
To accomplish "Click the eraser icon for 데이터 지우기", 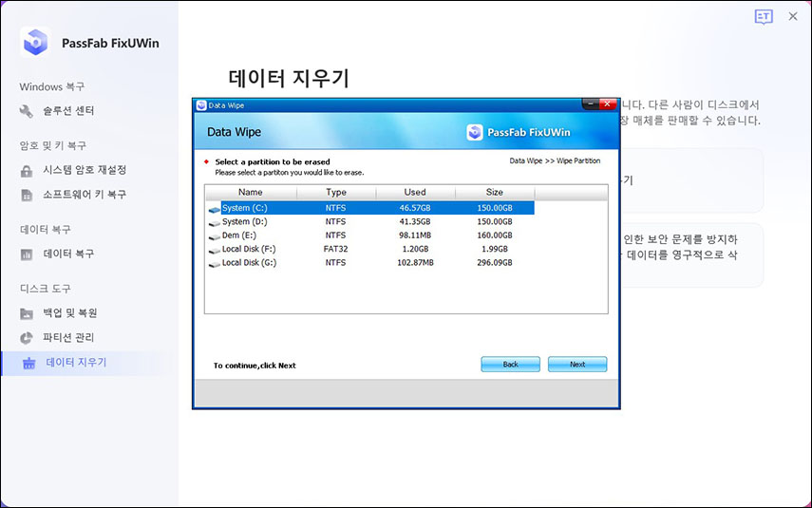I will coord(29,363).
